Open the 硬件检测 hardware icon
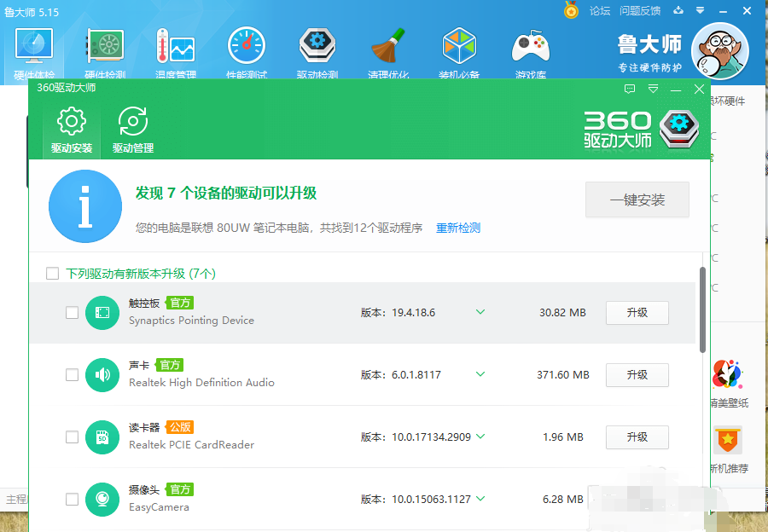The width and height of the screenshot is (768, 532). 105,47
